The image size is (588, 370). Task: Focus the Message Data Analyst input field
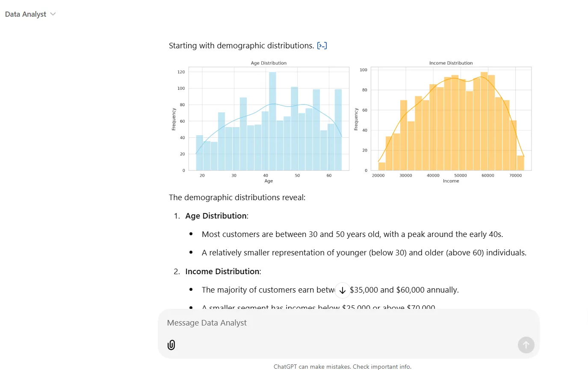[x=349, y=323]
